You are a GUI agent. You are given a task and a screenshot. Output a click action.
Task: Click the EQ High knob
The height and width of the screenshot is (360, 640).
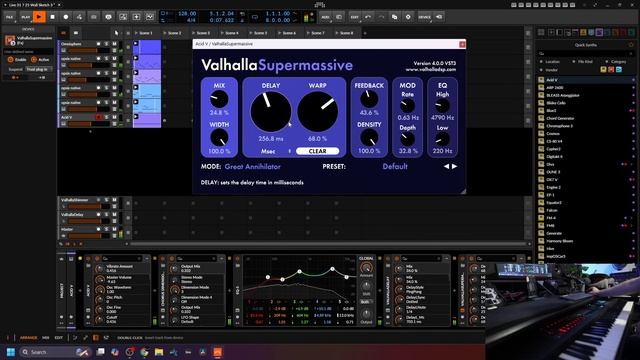tap(442, 106)
